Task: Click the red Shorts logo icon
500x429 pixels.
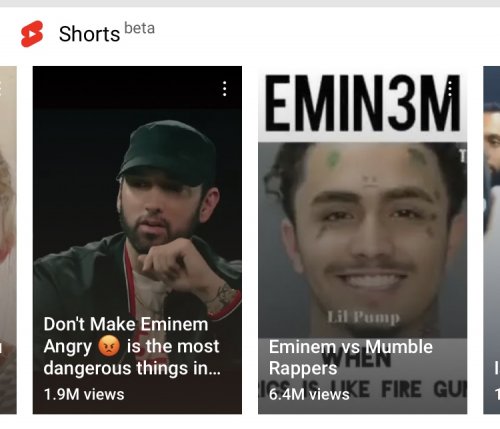Action: [32, 34]
